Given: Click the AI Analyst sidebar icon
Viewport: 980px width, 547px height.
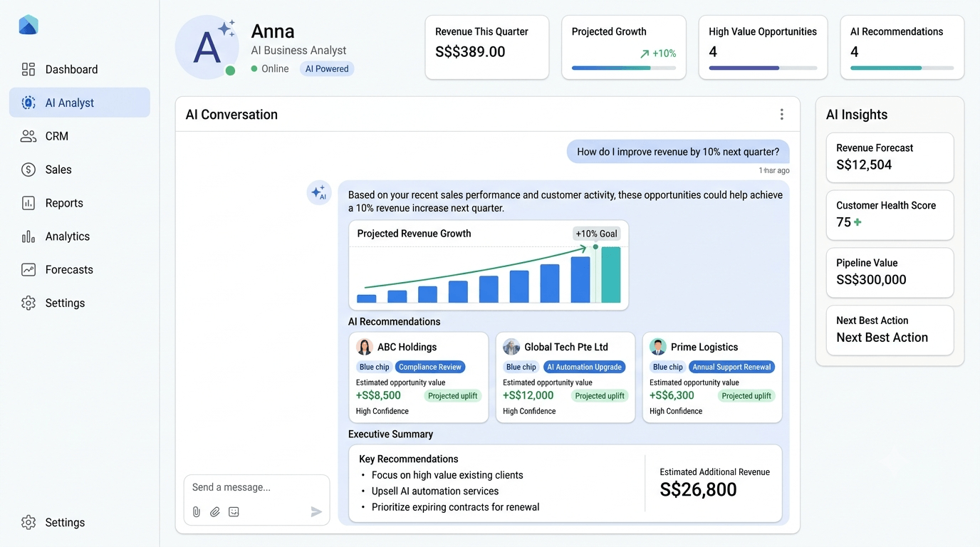Looking at the screenshot, I should pos(28,103).
